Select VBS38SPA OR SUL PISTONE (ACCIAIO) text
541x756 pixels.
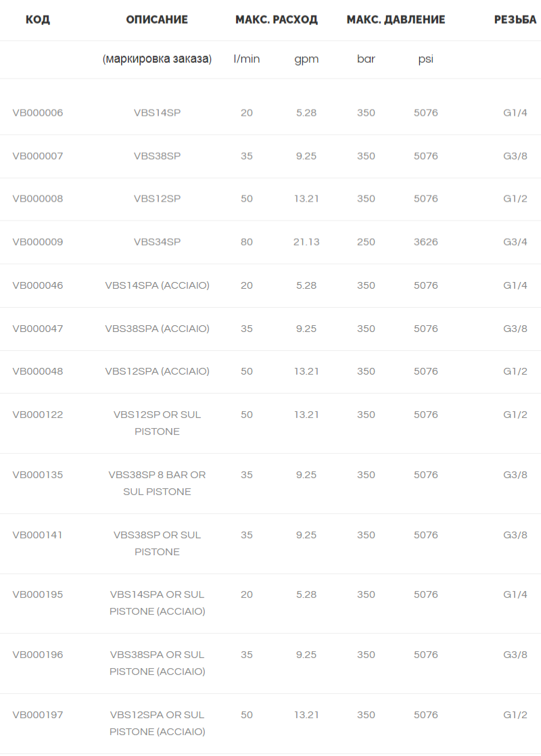pyautogui.click(x=157, y=663)
